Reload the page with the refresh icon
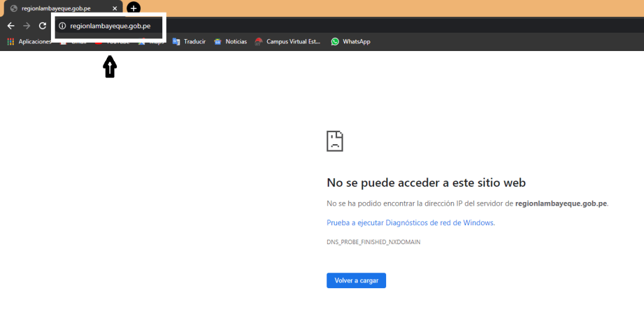Image resolution: width=644 pixels, height=309 pixels. tap(43, 26)
